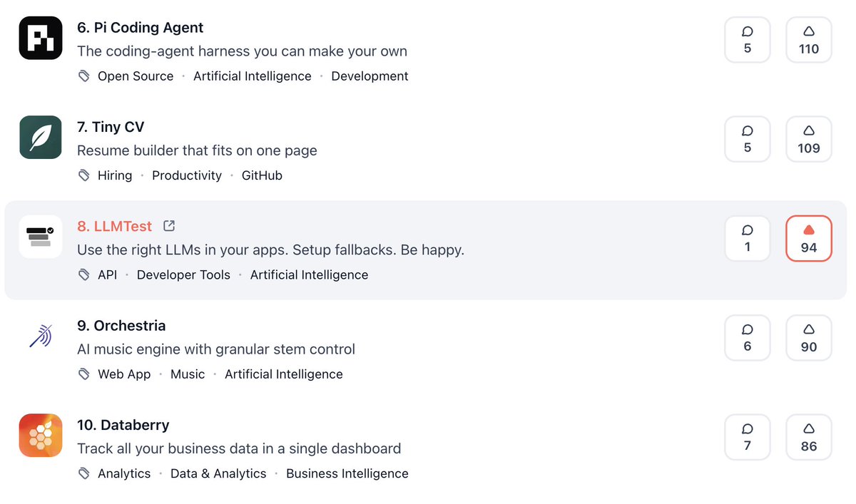The height and width of the screenshot is (504, 856).
Task: Click the Orchestria logo icon
Action: pyautogui.click(x=41, y=336)
